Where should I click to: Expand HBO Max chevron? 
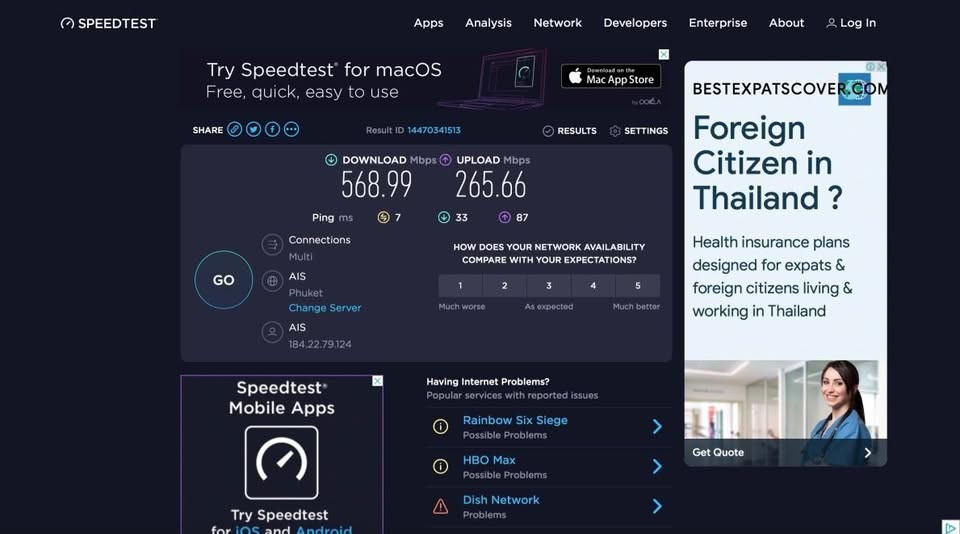point(657,467)
